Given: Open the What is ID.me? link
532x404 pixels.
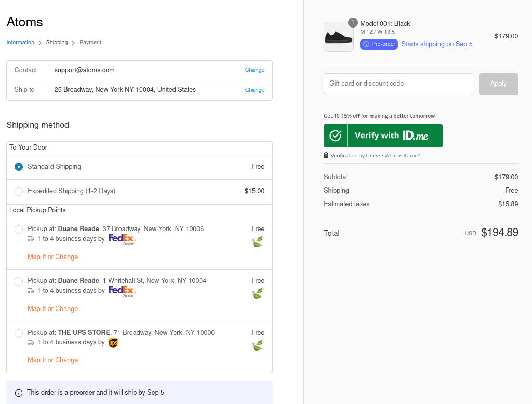Looking at the screenshot, I should [403, 155].
